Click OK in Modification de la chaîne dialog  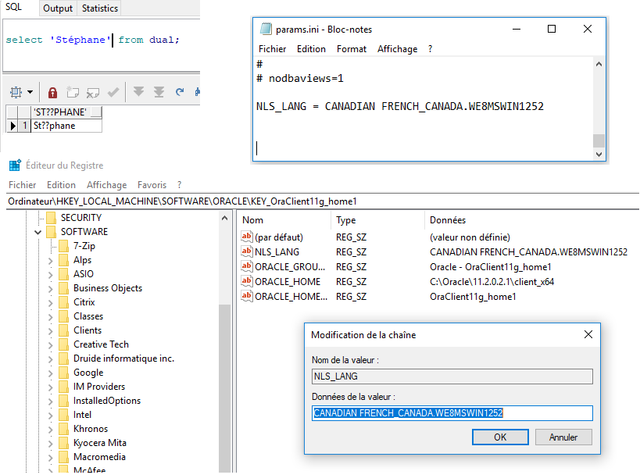point(500,437)
